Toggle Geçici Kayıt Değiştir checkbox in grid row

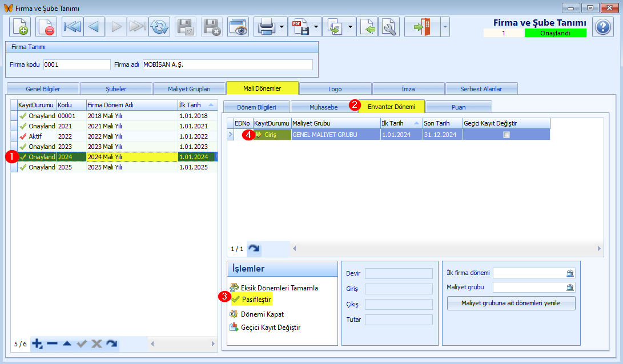(x=506, y=135)
